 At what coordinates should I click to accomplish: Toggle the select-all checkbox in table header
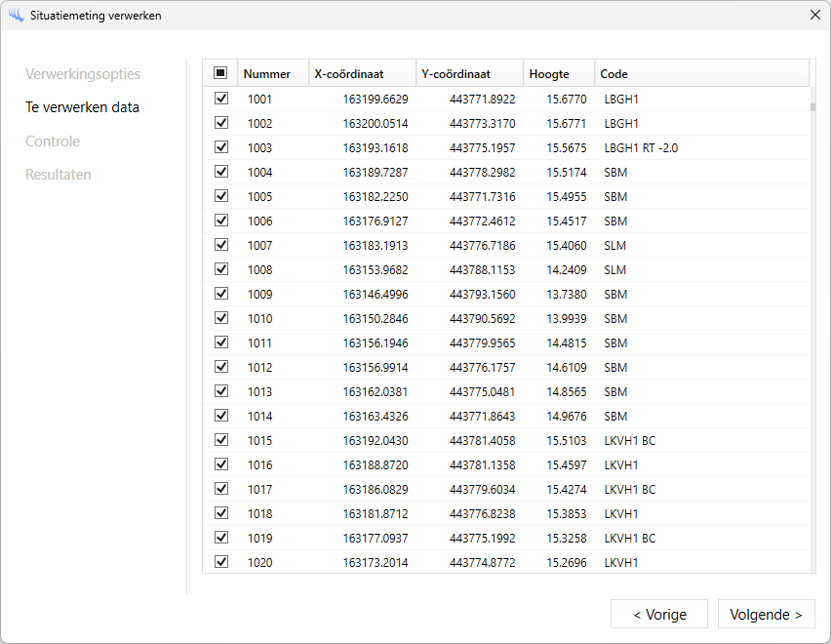220,73
